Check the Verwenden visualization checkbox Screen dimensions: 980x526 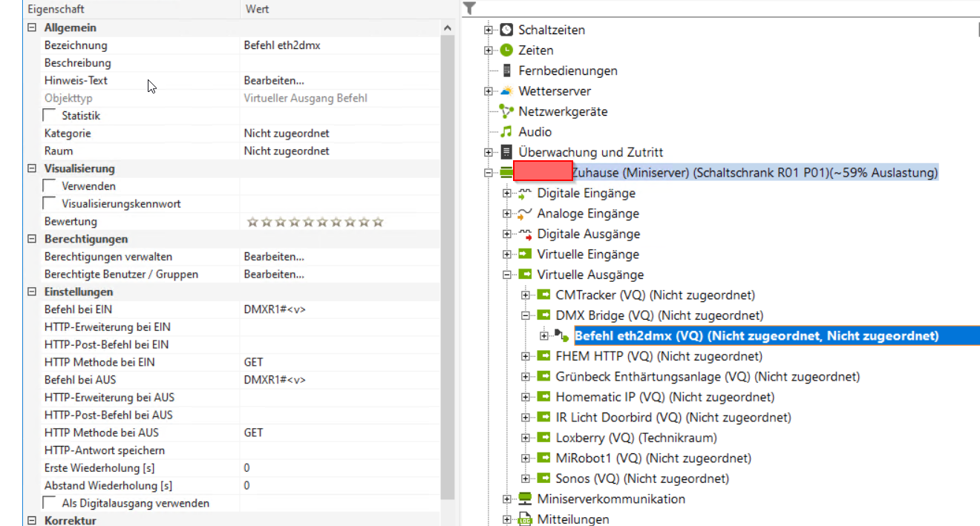[50, 186]
